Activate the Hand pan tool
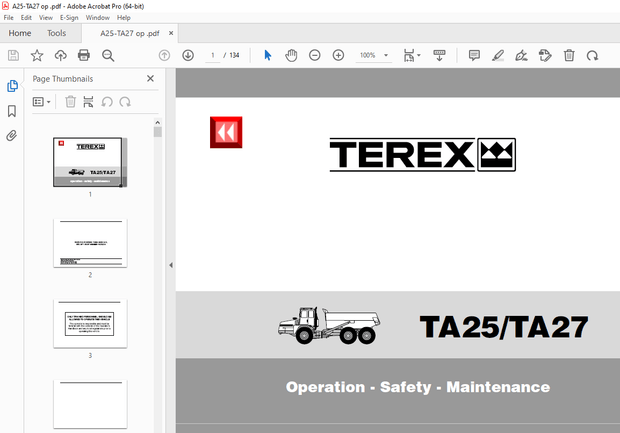The width and height of the screenshot is (620, 433). tap(291, 55)
